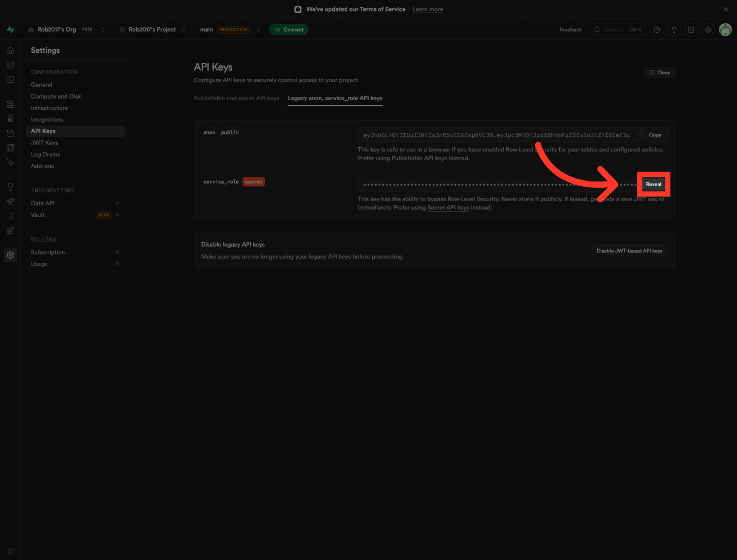Open the JWT Keys settings page
The height and width of the screenshot is (560, 737).
(45, 143)
